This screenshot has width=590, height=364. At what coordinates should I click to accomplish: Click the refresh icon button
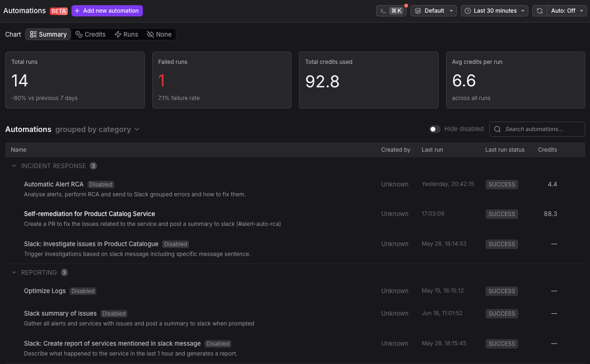[540, 11]
